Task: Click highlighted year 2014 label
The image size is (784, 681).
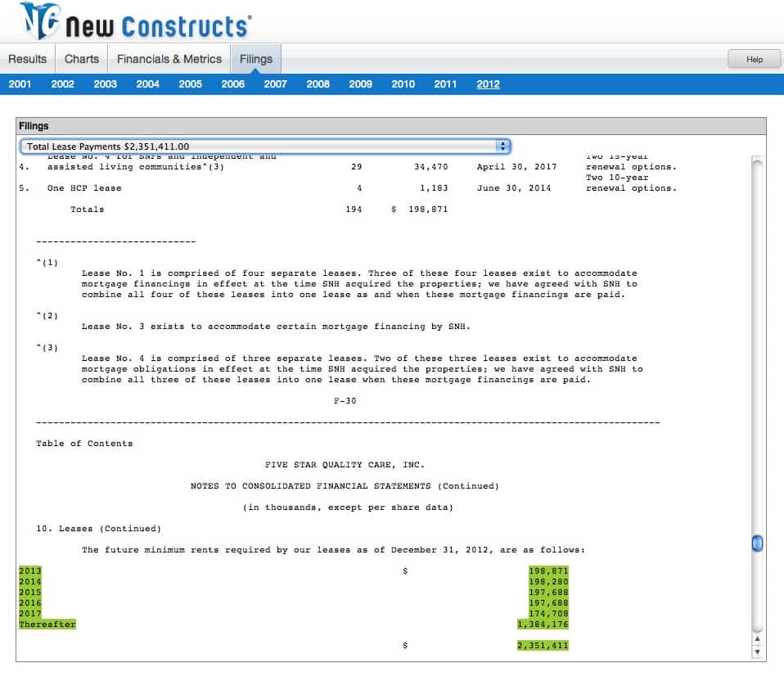Action: (30, 581)
